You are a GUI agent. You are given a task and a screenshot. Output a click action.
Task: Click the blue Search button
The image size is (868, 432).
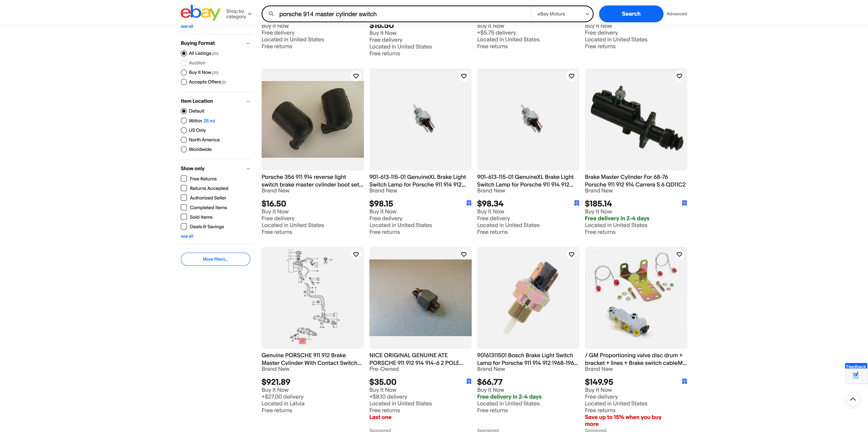coord(631,14)
